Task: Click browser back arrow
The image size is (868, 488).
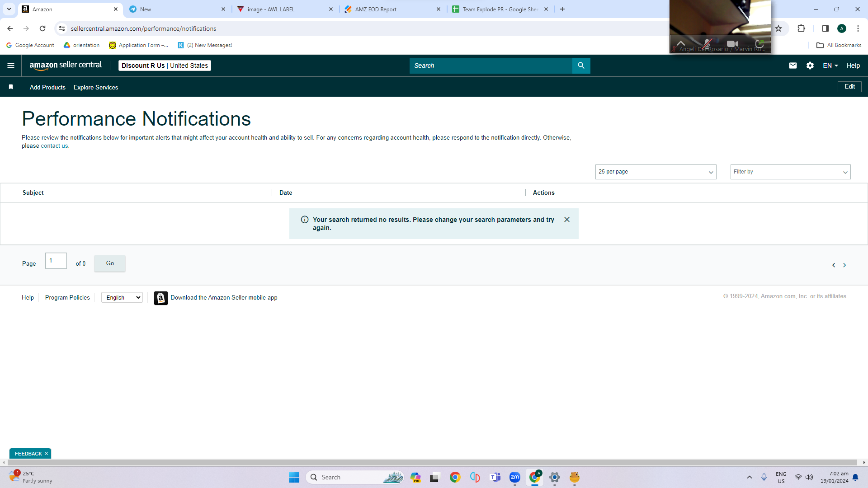Action: (x=10, y=28)
